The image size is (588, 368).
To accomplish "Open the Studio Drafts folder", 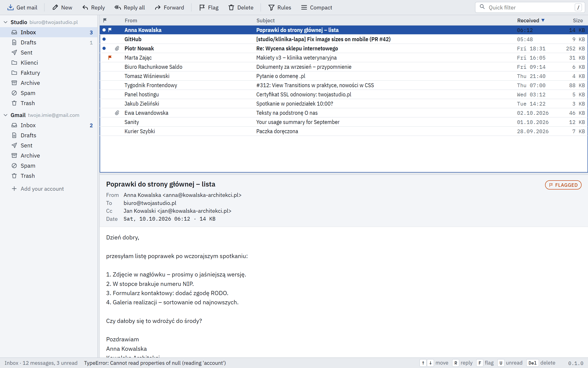I will click(x=49, y=42).
